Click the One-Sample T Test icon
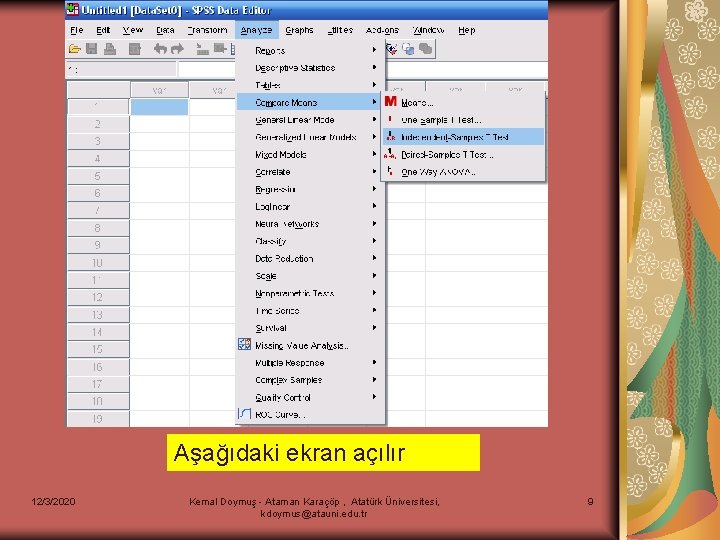Viewport: 720px width, 540px height. 390,119
